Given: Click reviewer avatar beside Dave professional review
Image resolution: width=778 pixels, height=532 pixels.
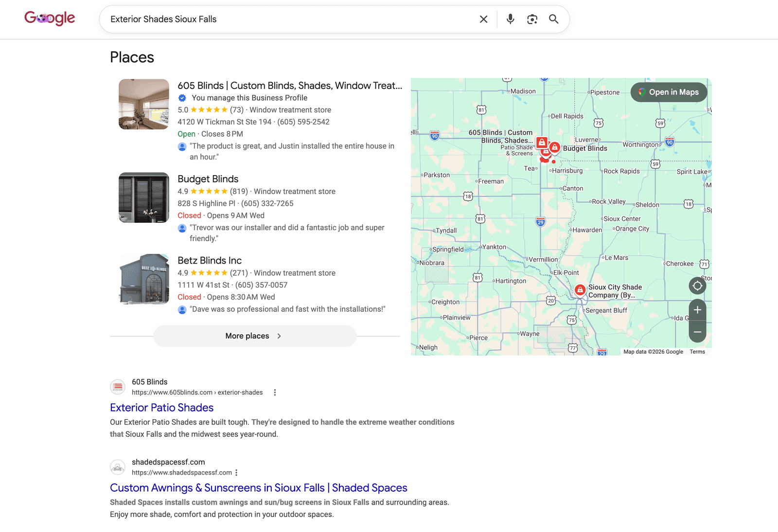Looking at the screenshot, I should point(182,310).
